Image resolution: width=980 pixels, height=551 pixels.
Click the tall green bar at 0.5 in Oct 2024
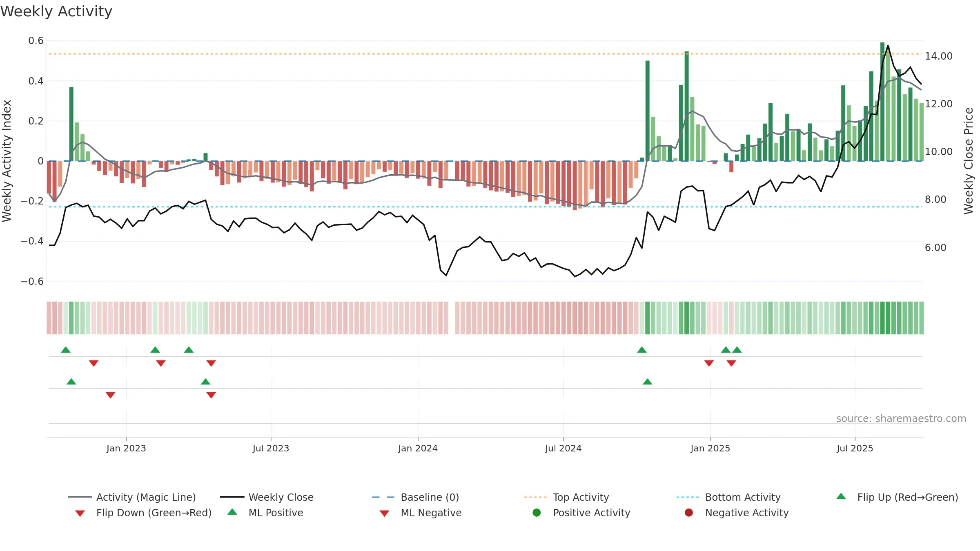648,111
